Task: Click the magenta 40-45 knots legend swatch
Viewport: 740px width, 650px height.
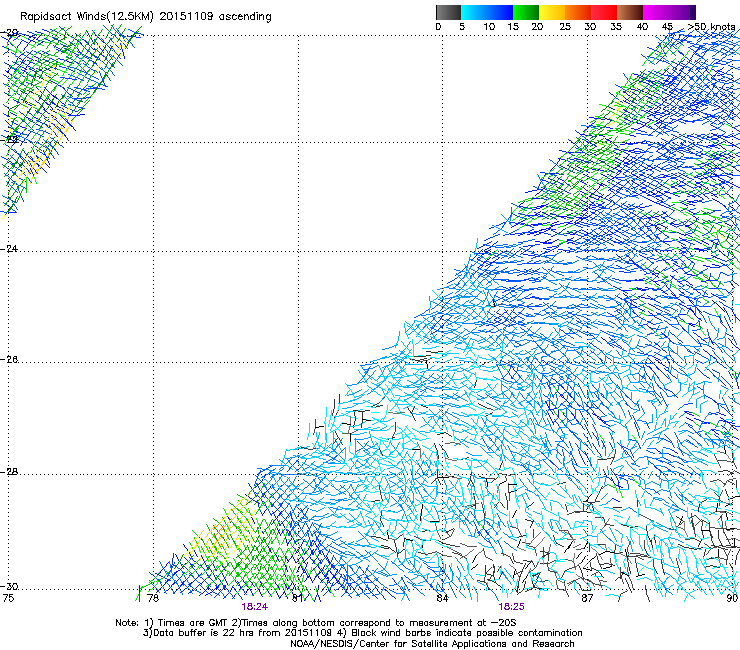Action: coord(656,12)
